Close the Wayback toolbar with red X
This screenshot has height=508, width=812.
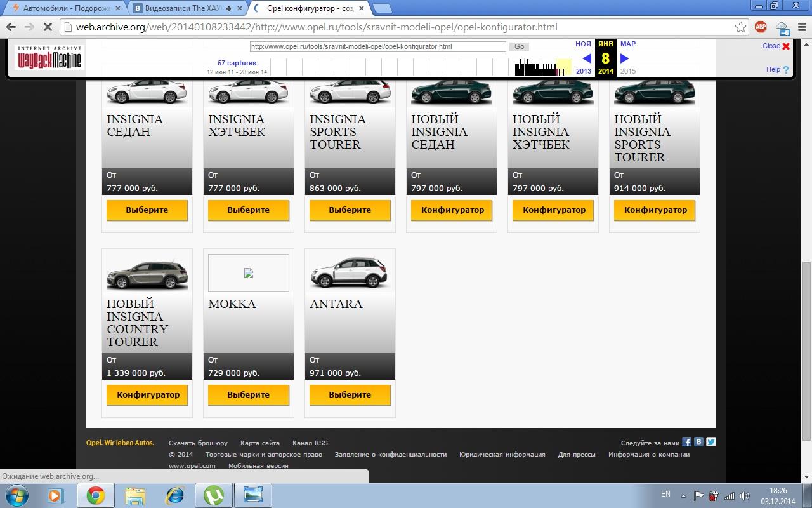[786, 46]
